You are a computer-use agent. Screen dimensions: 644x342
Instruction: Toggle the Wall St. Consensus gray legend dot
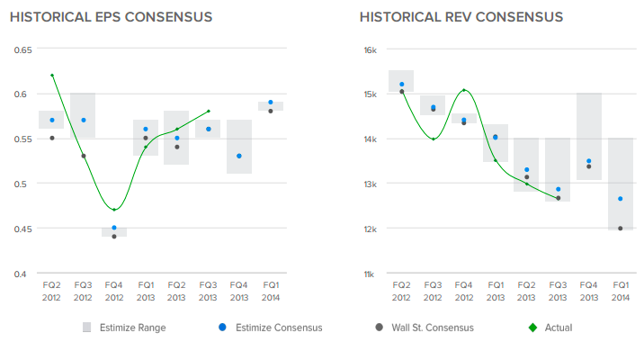(379, 328)
